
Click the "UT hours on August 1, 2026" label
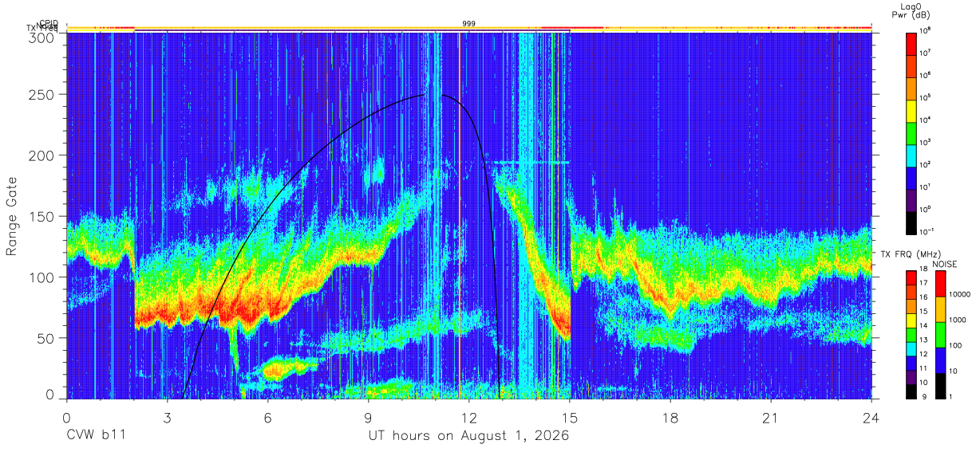tap(468, 436)
